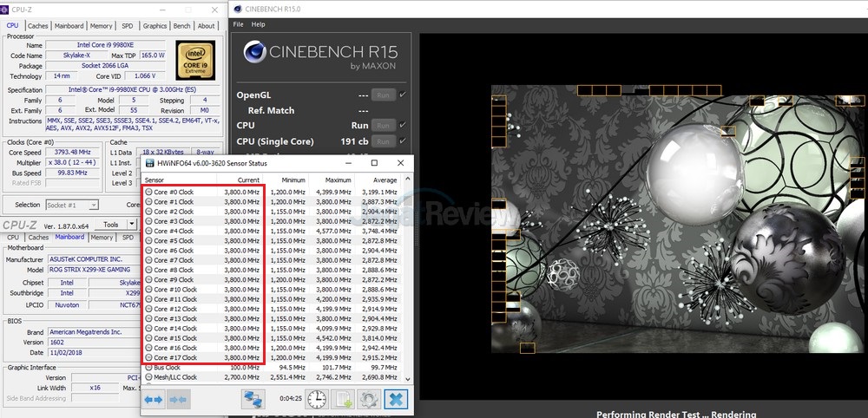Click the OpenGL Run button
Image resolution: width=868 pixels, height=418 pixels.
click(383, 95)
